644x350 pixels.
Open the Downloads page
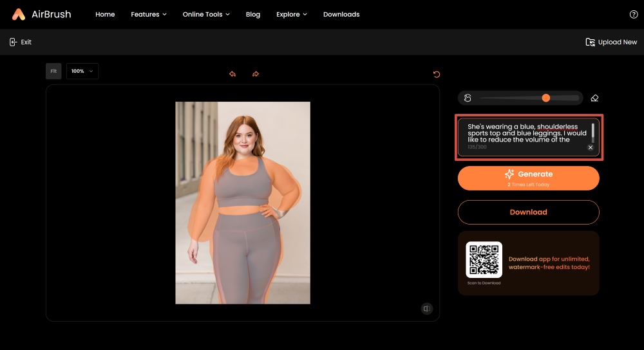(x=341, y=14)
